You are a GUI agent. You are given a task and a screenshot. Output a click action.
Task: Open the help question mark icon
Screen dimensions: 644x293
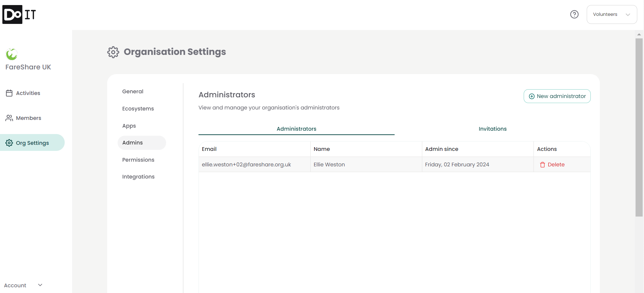point(574,14)
